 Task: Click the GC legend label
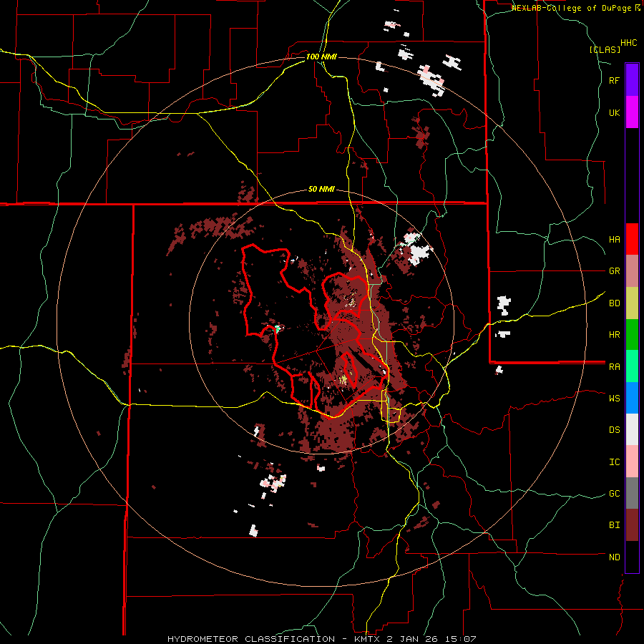(614, 494)
